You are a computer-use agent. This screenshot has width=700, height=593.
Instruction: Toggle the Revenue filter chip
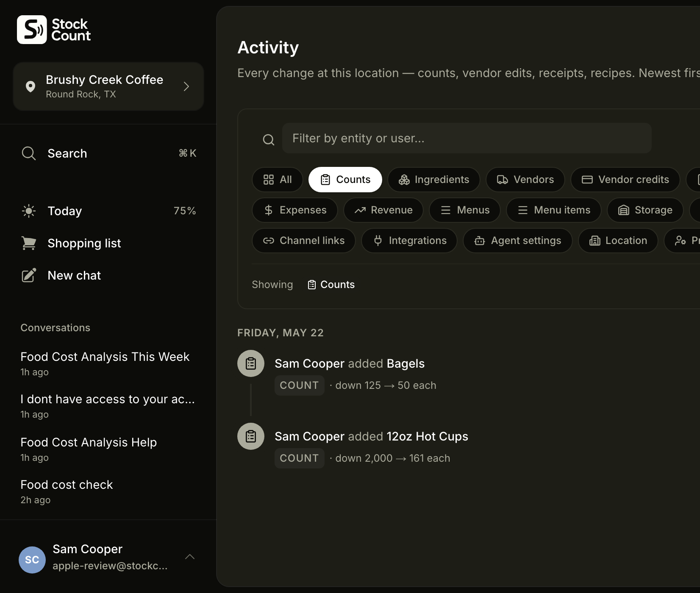383,210
